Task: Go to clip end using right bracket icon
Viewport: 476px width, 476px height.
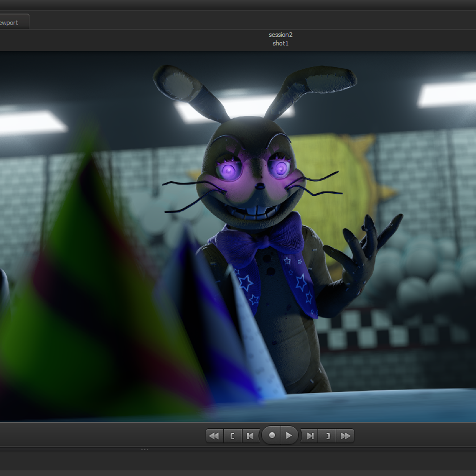Action: tap(327, 436)
